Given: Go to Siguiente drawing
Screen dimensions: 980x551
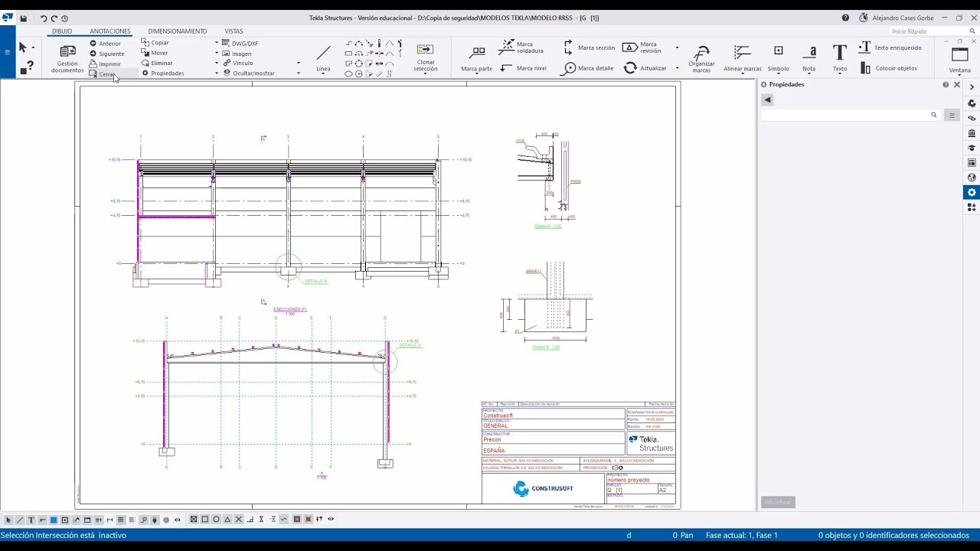Looking at the screenshot, I should tap(106, 54).
